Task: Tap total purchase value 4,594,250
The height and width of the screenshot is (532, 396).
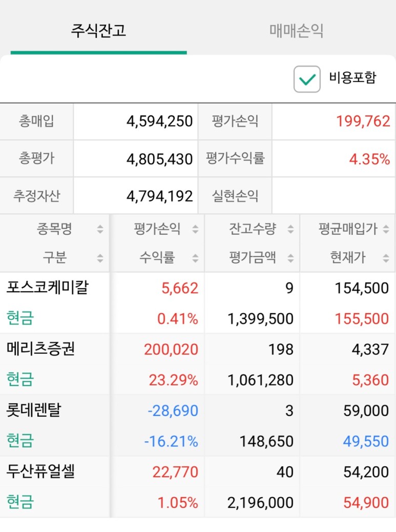Action: (x=159, y=121)
